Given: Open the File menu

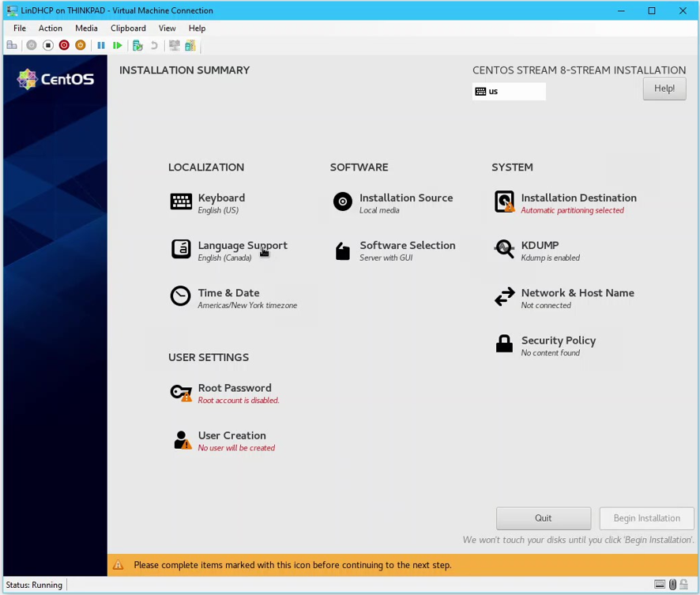Looking at the screenshot, I should click(x=20, y=28).
